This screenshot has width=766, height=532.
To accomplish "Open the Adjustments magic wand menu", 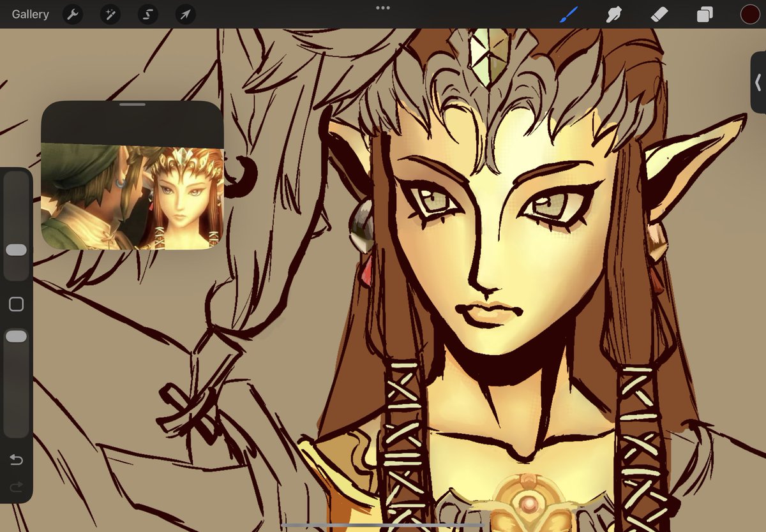I will (x=110, y=14).
